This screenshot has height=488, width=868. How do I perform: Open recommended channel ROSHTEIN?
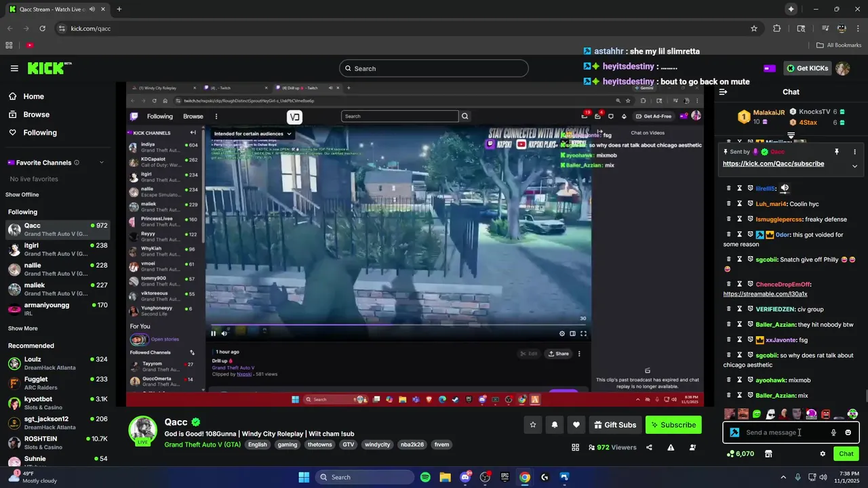click(56, 443)
